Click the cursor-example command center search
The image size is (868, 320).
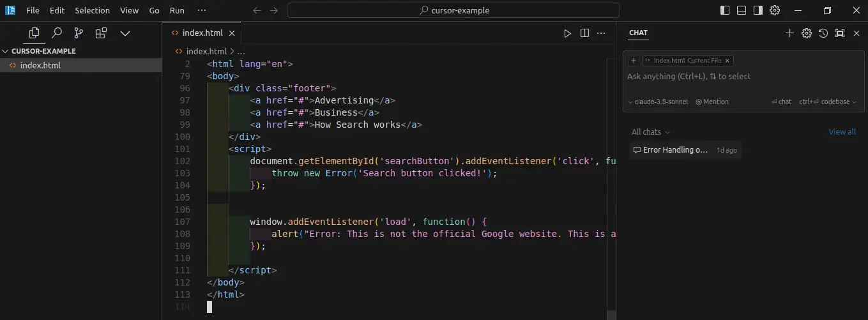[453, 10]
